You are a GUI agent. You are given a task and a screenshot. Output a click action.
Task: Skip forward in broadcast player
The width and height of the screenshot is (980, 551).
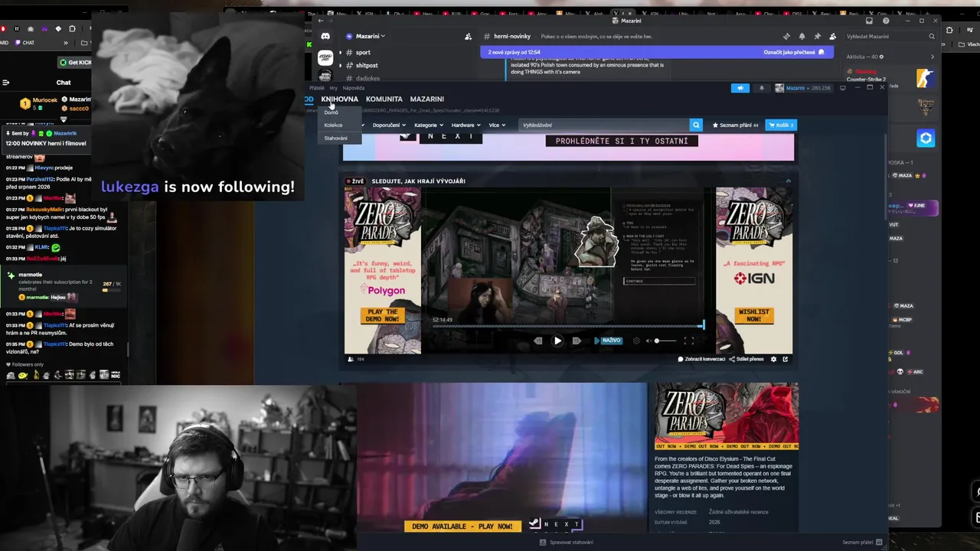[x=577, y=341]
